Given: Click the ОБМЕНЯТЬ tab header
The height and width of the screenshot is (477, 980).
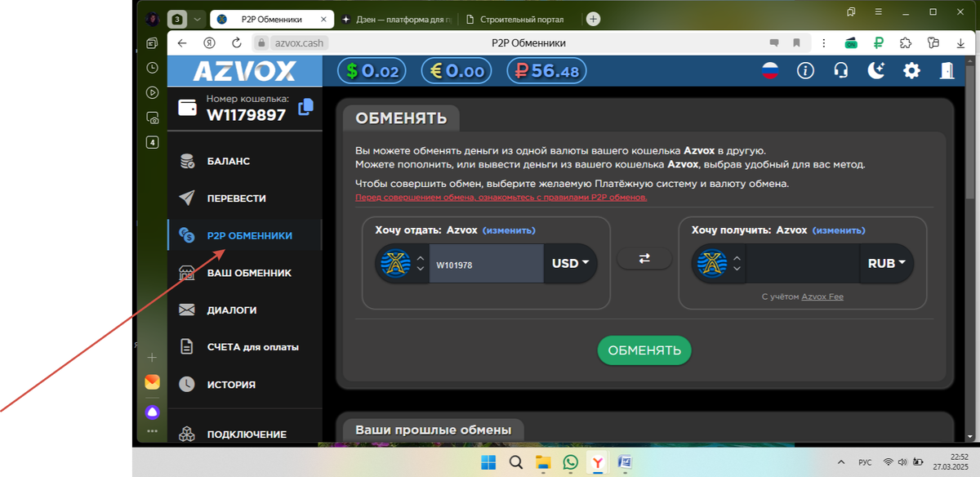Looking at the screenshot, I should click(x=401, y=118).
